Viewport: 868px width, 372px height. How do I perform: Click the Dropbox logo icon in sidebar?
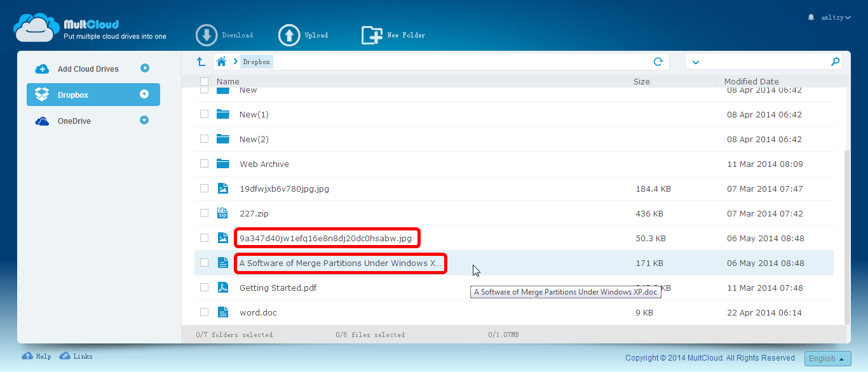pos(42,95)
